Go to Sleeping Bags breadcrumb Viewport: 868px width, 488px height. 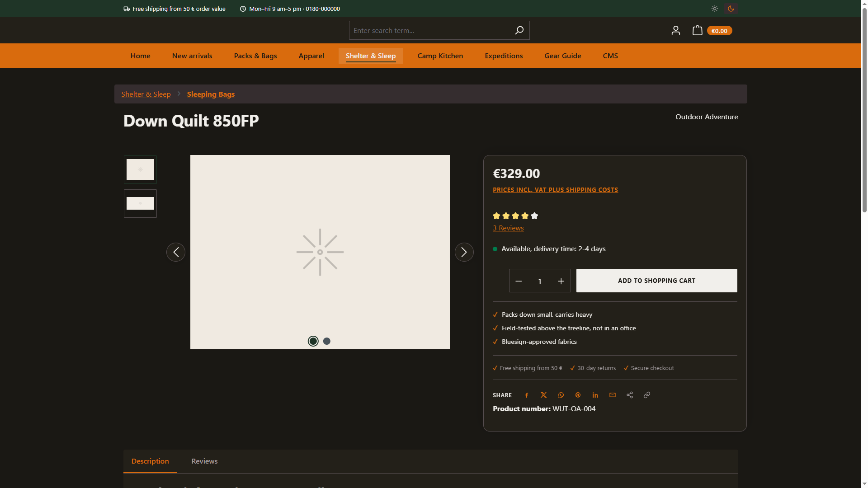point(211,94)
